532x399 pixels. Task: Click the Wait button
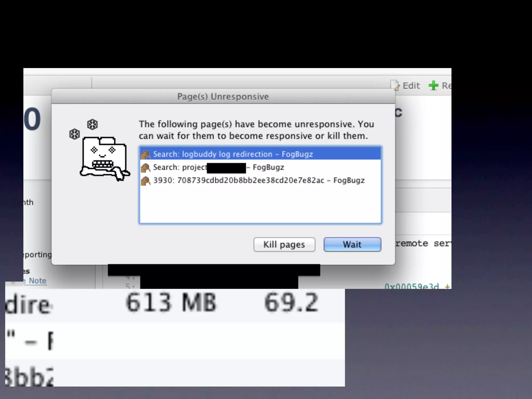[352, 244]
